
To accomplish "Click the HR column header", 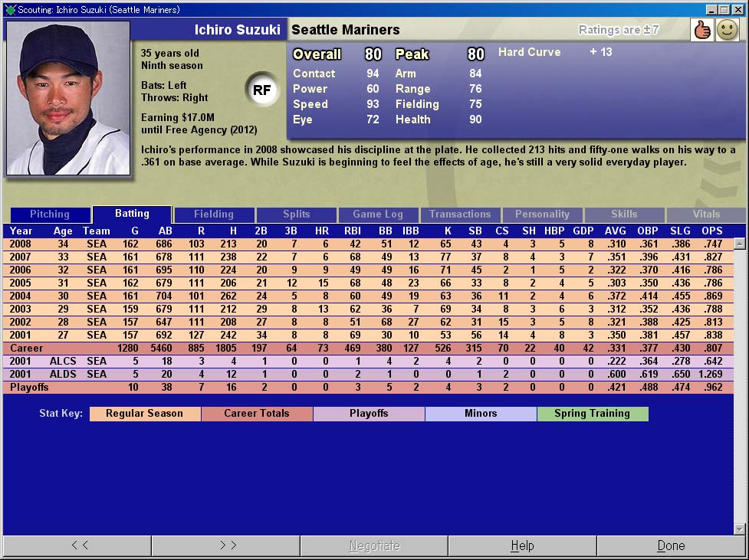I will [321, 231].
